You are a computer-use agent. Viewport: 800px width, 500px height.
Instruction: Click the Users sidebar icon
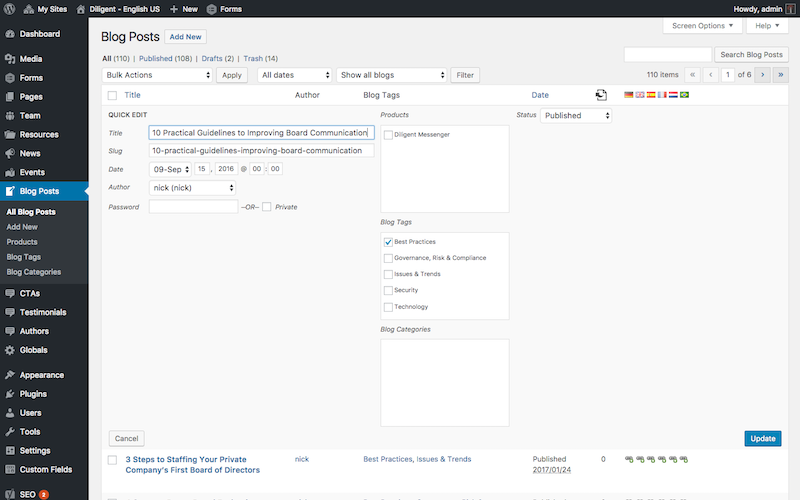tap(10, 413)
